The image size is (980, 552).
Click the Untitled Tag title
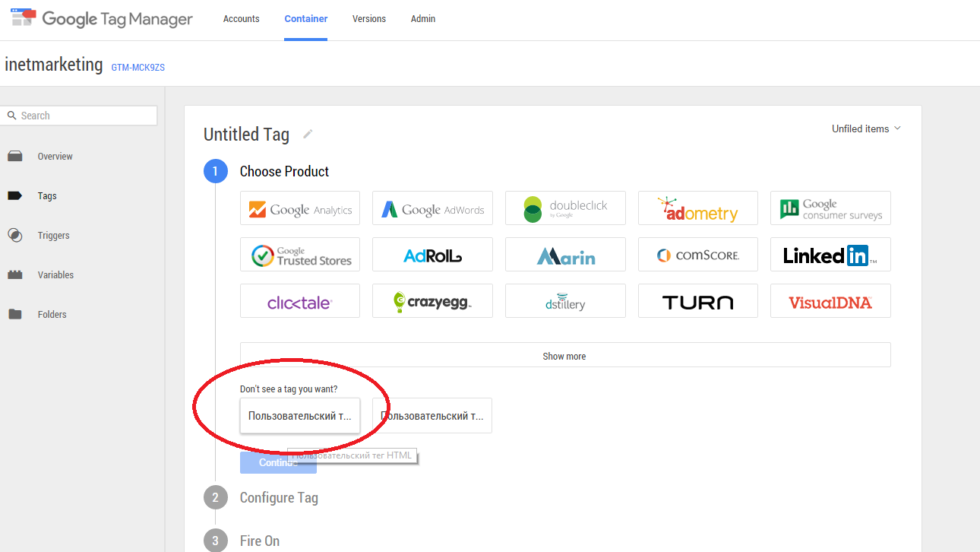[246, 135]
